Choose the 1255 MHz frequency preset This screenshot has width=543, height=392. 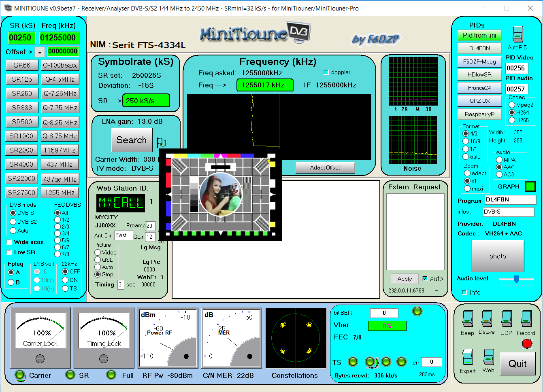pyautogui.click(x=60, y=193)
